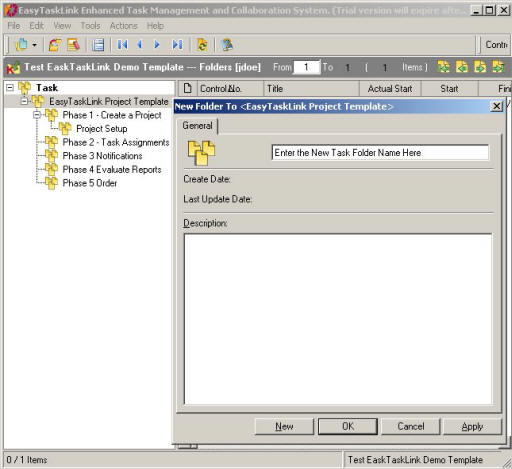Click the Cancel button

point(411,426)
